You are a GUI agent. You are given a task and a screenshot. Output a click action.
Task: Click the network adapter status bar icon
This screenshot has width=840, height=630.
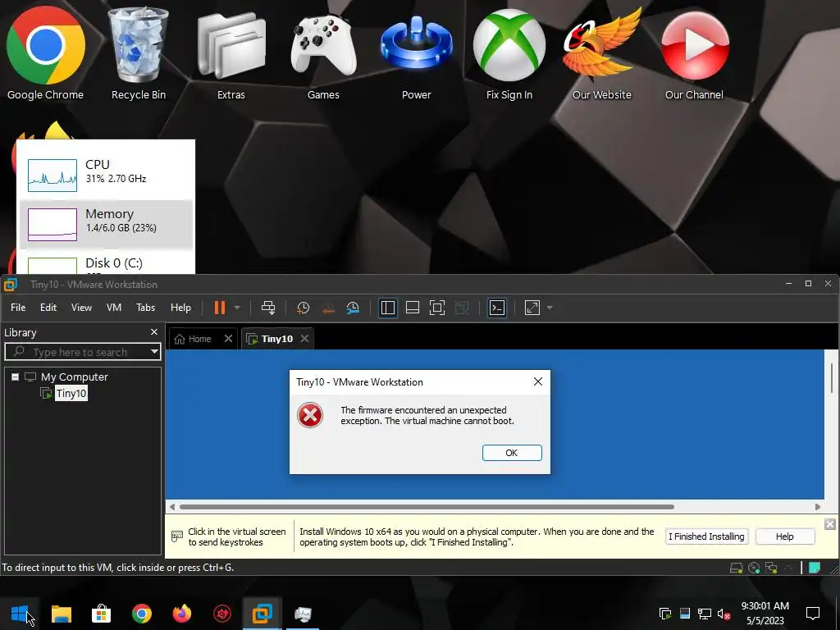(771, 568)
